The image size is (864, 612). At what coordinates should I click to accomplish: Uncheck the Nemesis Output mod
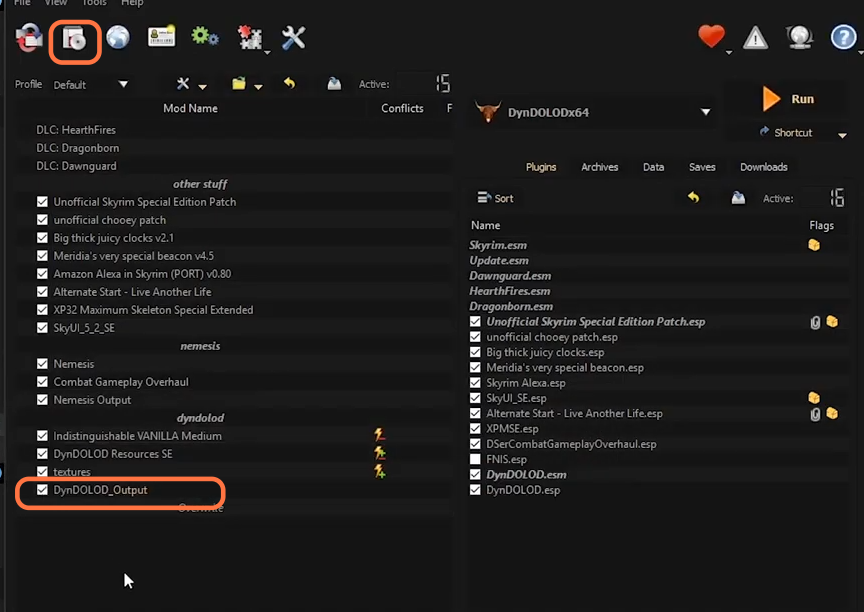(x=42, y=400)
